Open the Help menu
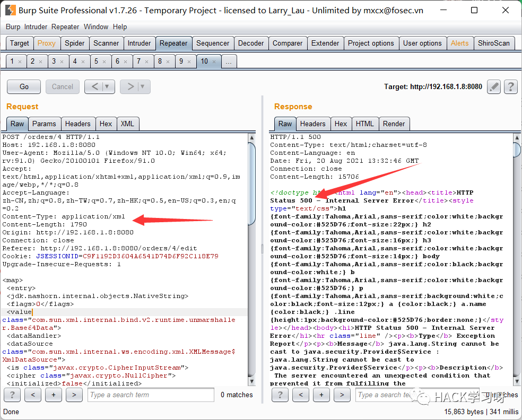This screenshot has height=420, width=522. 120,27
